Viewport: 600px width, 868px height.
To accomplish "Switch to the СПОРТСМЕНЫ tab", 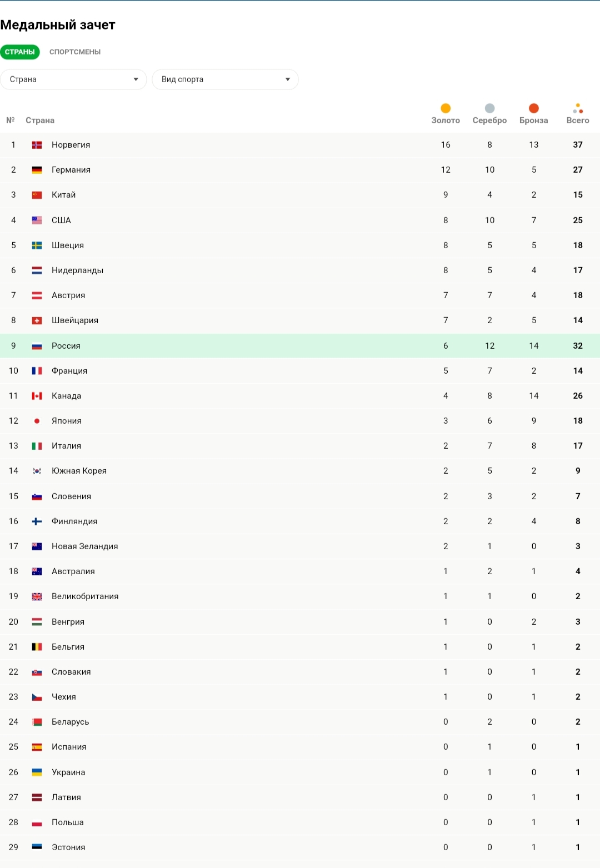I will pos(75,52).
